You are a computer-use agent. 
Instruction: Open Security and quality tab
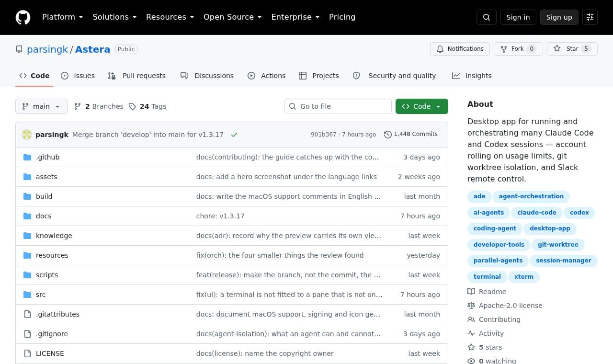395,76
